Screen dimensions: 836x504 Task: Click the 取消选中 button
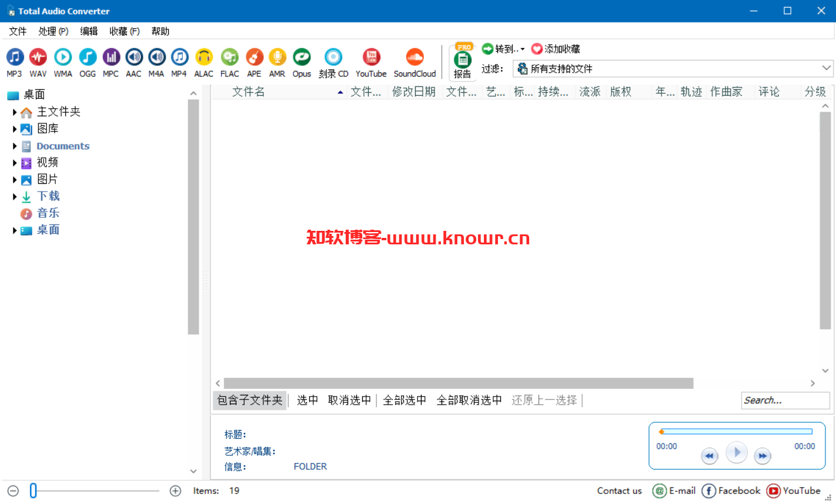(x=350, y=400)
